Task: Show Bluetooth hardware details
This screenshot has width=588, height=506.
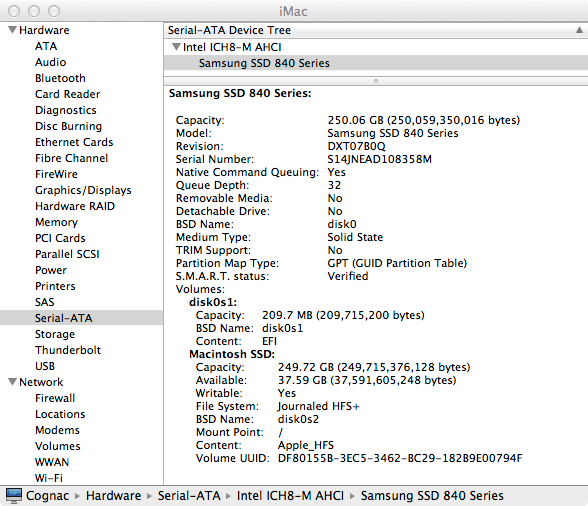Action: point(60,78)
